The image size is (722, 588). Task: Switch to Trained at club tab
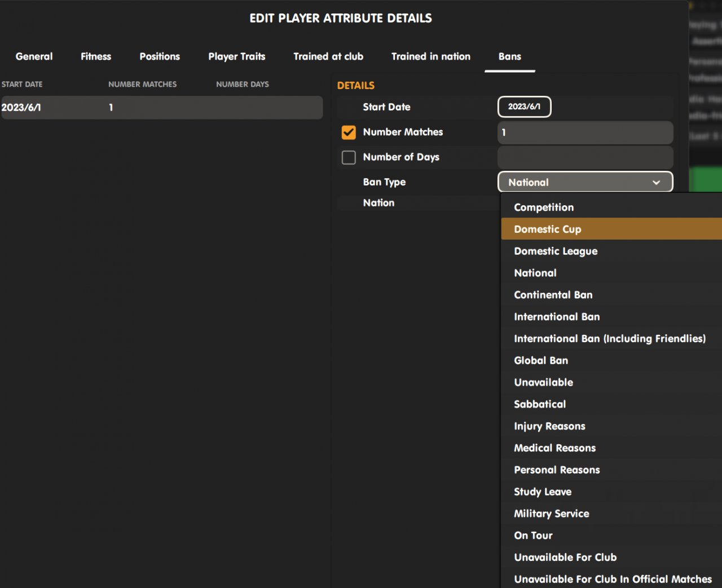(x=328, y=56)
